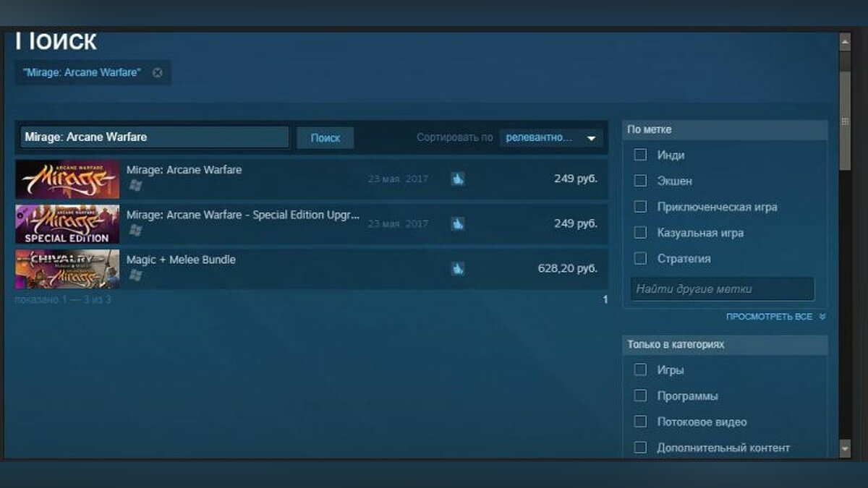Viewport: 868px width, 488px height.
Task: Click Windows icon under Magic + Melee Bundle
Action: click(135, 275)
